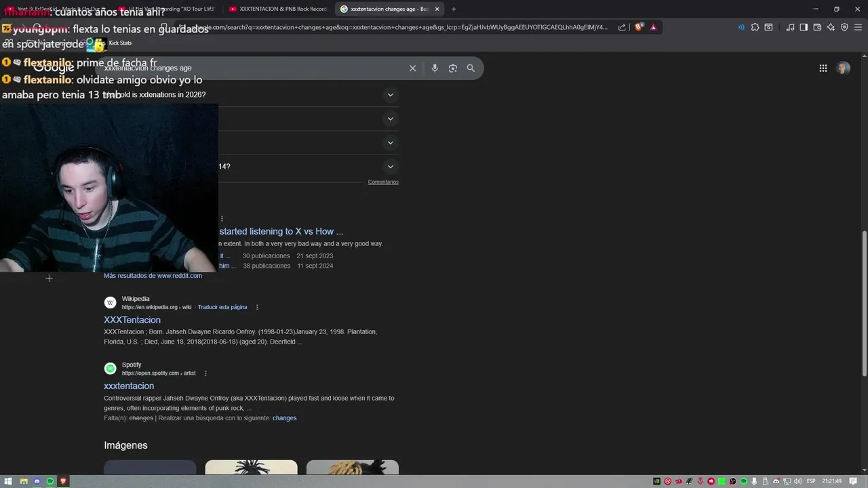This screenshot has width=868, height=488.
Task: Click the system tray volume speaker icon
Action: click(797, 481)
